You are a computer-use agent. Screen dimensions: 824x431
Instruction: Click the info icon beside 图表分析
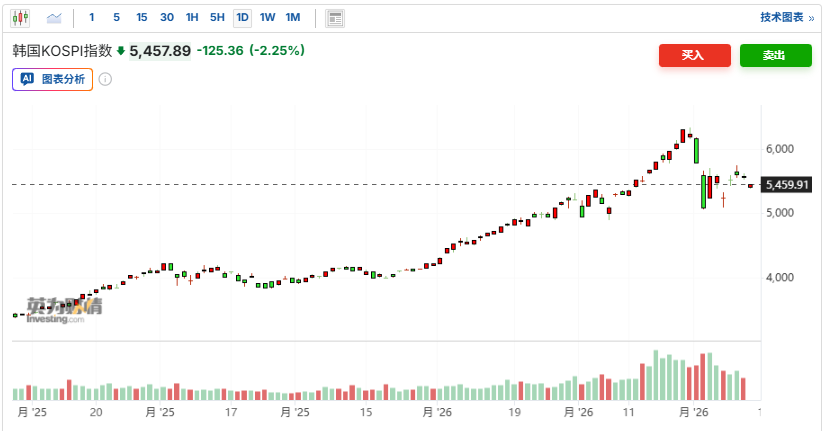tap(105, 80)
